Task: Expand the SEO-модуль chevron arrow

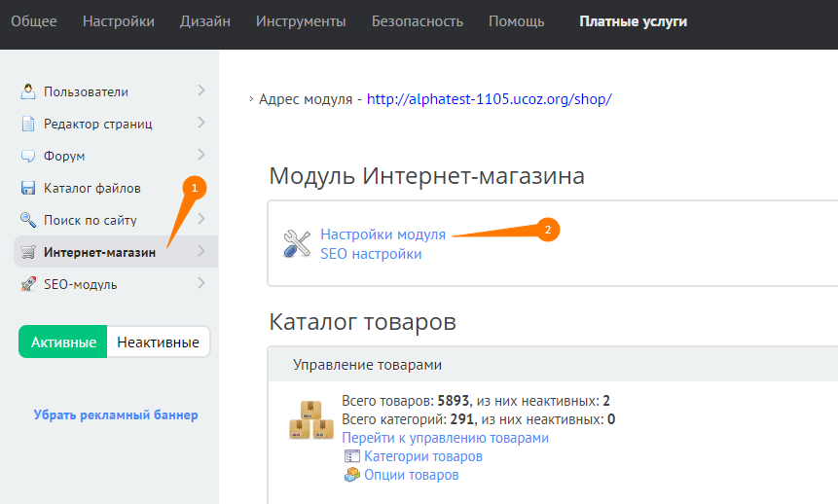Action: tap(200, 283)
